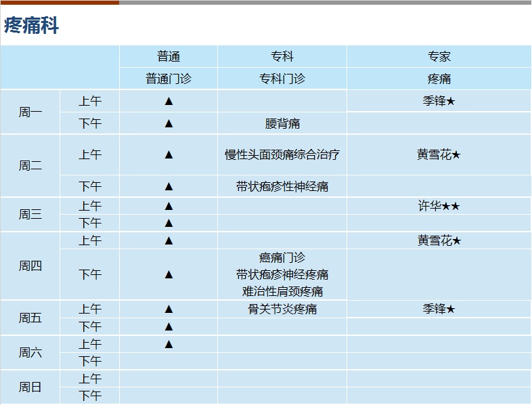This screenshot has height=405, width=532.
Task: Click the 专科门诊 column header
Action: click(282, 79)
